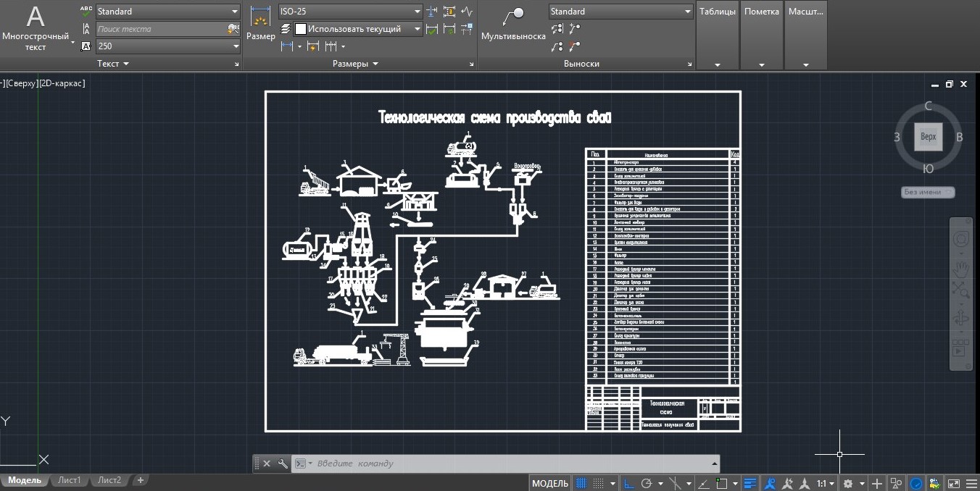980x491 pixels.
Task: Open the [2D-каркас] visual style control
Action: click(62, 83)
